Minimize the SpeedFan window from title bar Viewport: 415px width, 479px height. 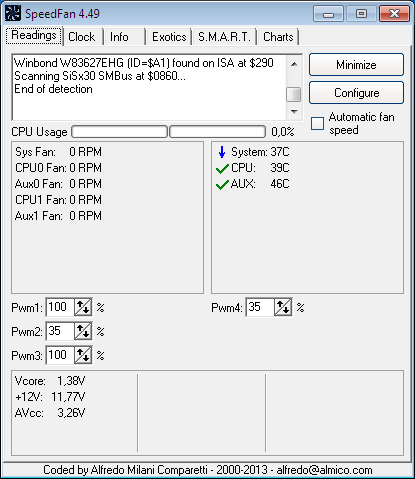(328, 14)
